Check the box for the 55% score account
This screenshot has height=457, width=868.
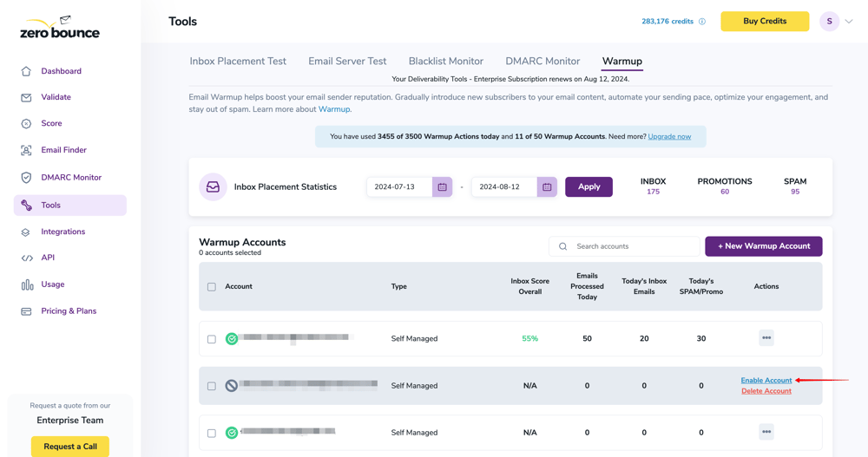click(212, 339)
